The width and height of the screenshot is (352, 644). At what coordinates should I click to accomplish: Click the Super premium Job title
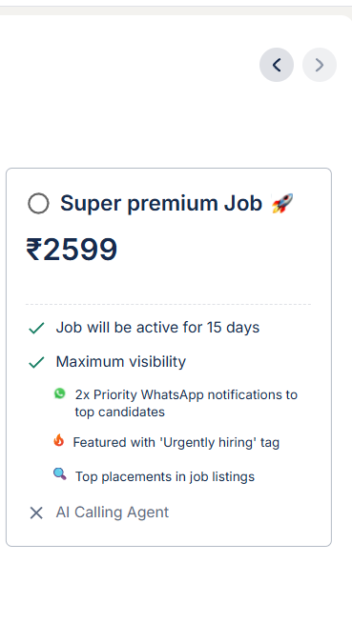click(161, 203)
